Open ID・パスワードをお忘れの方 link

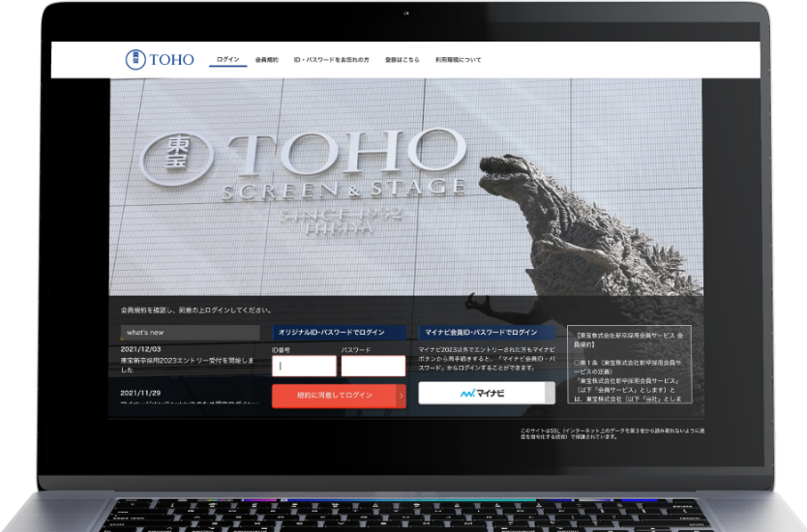tap(332, 60)
